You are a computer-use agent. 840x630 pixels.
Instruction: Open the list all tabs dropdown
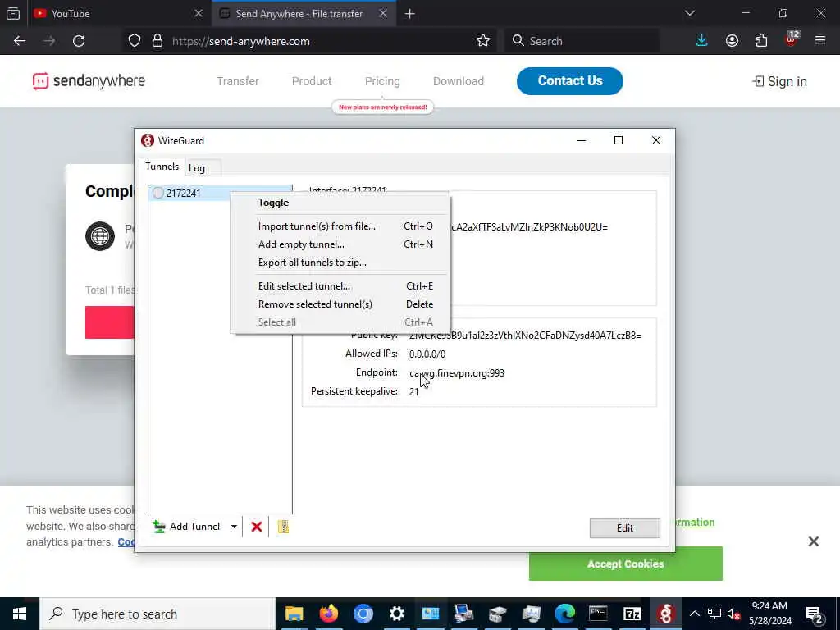pyautogui.click(x=689, y=13)
